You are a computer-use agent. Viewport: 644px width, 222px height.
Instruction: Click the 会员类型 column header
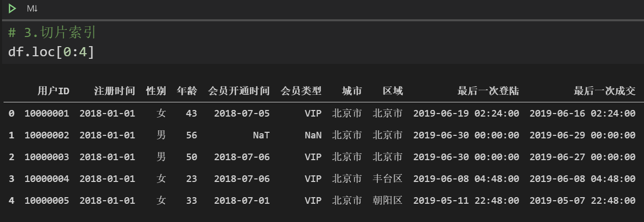[x=301, y=91]
